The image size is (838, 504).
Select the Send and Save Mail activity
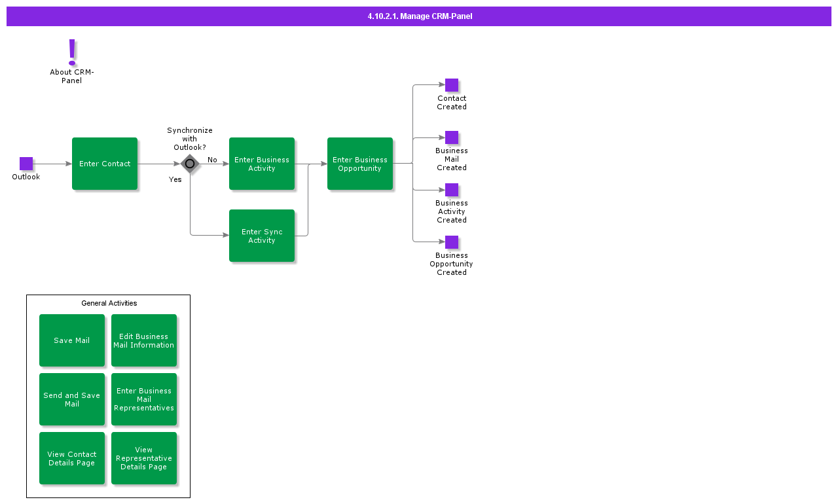(x=72, y=399)
